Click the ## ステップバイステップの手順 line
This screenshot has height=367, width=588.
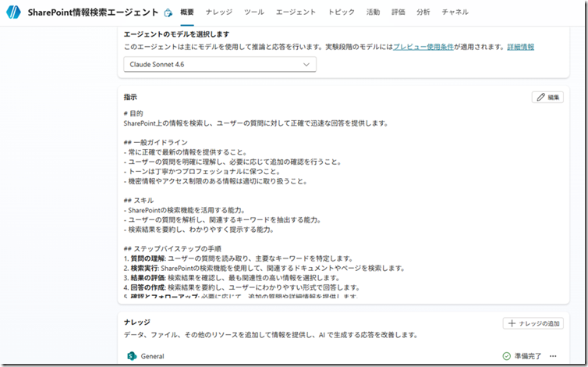[x=172, y=248]
